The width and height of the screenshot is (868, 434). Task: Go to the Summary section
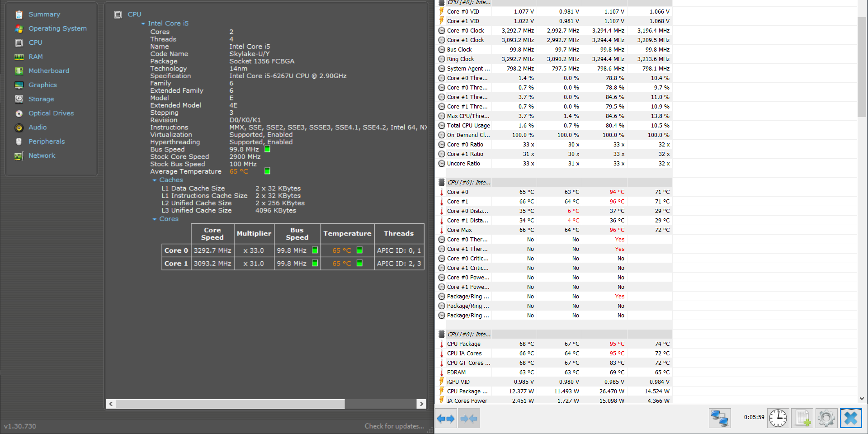click(44, 14)
